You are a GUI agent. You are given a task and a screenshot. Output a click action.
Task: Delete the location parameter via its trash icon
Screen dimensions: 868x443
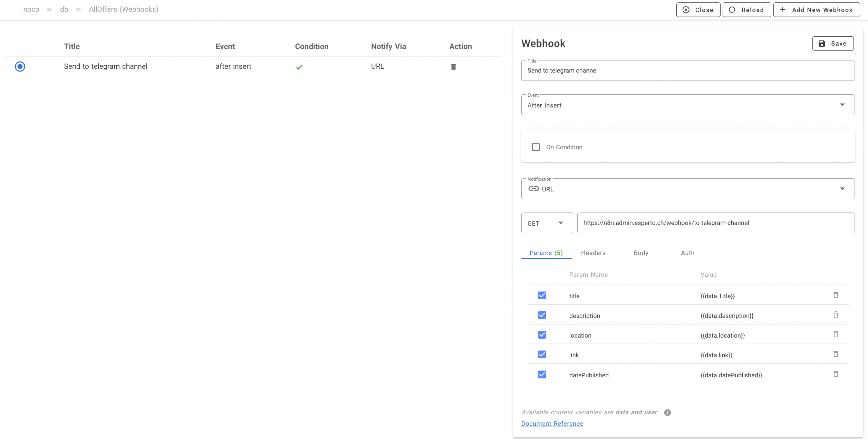click(836, 334)
